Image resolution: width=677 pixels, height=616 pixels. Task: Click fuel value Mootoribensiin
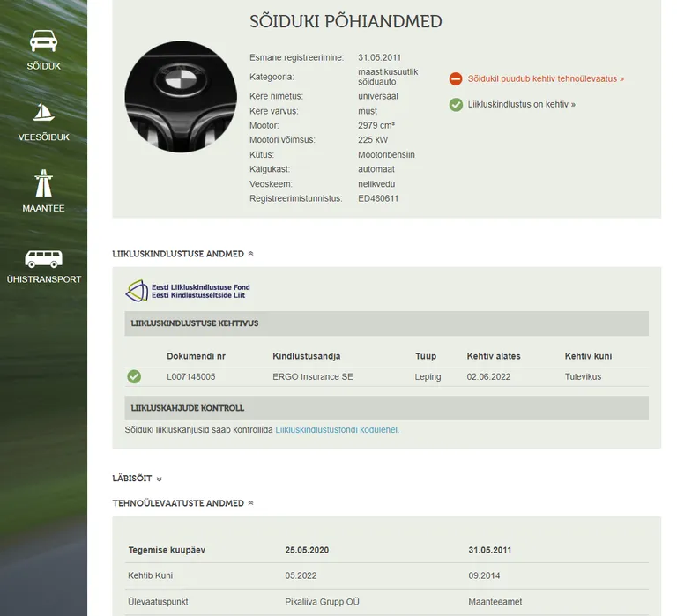tap(386, 154)
